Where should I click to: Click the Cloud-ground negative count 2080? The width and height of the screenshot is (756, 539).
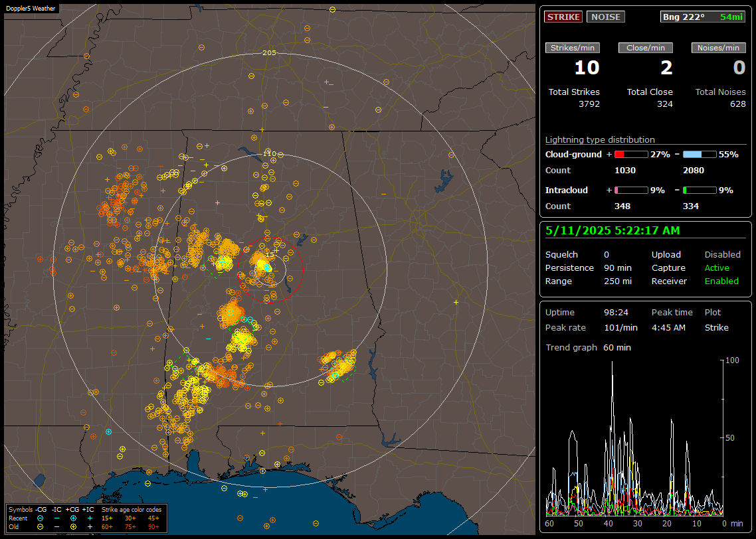[694, 171]
